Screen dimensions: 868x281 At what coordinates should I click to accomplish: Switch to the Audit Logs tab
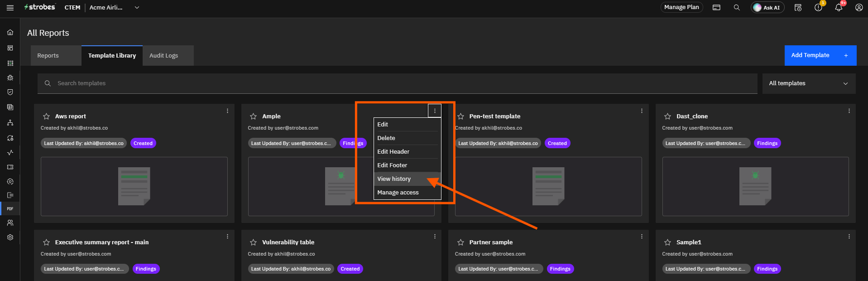(168, 56)
